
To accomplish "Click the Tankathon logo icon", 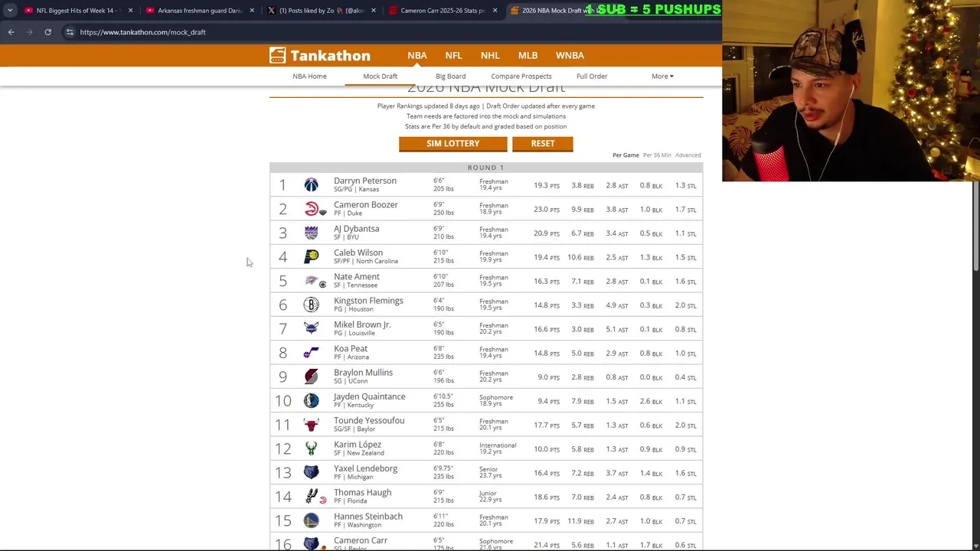I will [x=278, y=55].
